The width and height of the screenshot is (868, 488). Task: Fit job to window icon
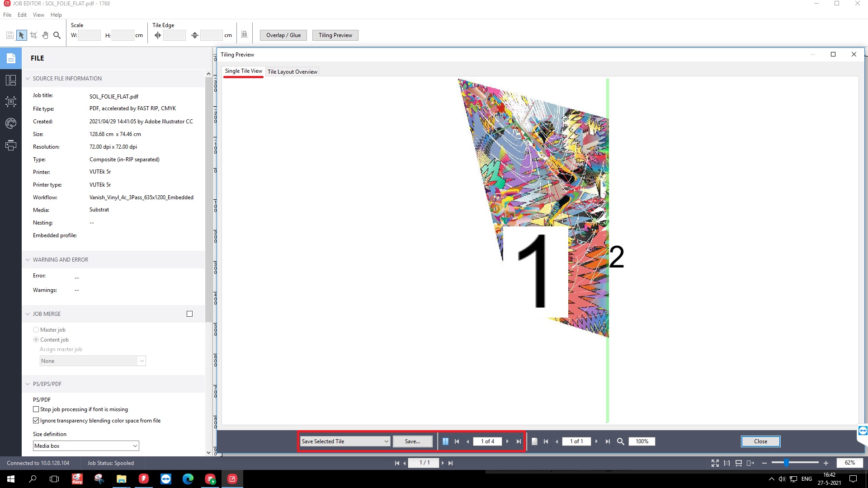[715, 463]
